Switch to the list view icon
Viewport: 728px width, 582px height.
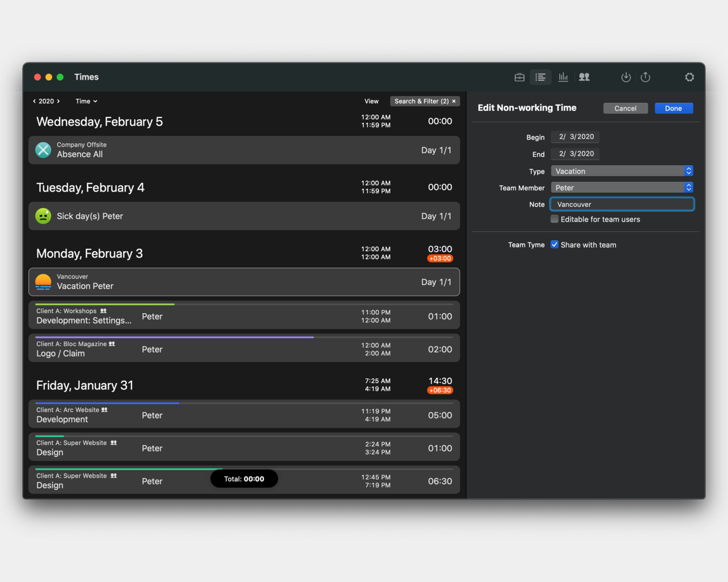click(540, 77)
